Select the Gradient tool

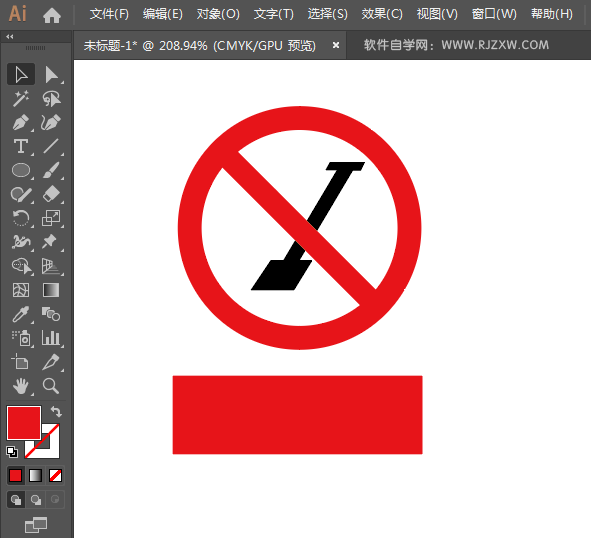coord(51,290)
